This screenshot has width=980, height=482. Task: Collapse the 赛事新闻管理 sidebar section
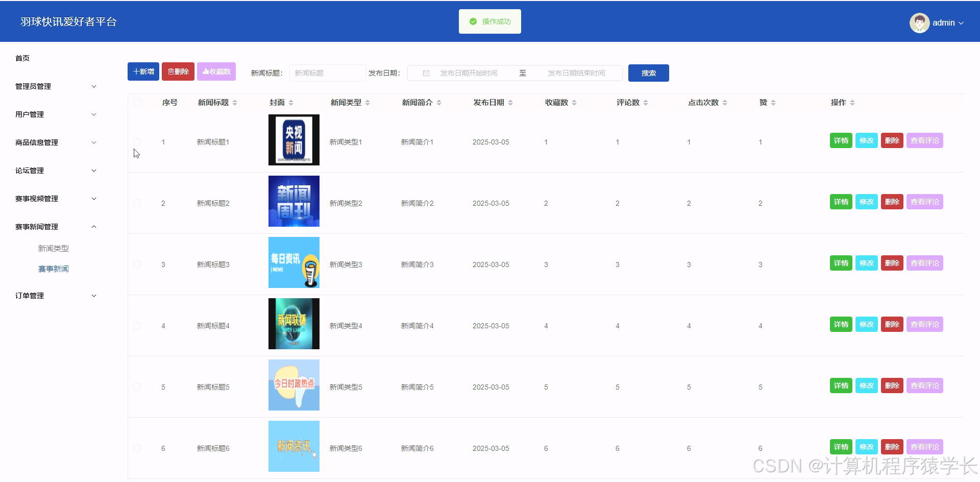(55, 227)
